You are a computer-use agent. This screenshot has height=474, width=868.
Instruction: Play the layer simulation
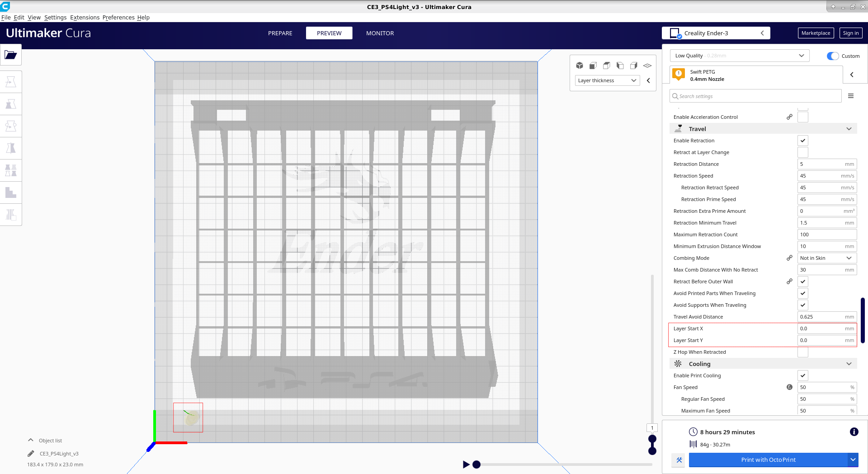(466, 465)
